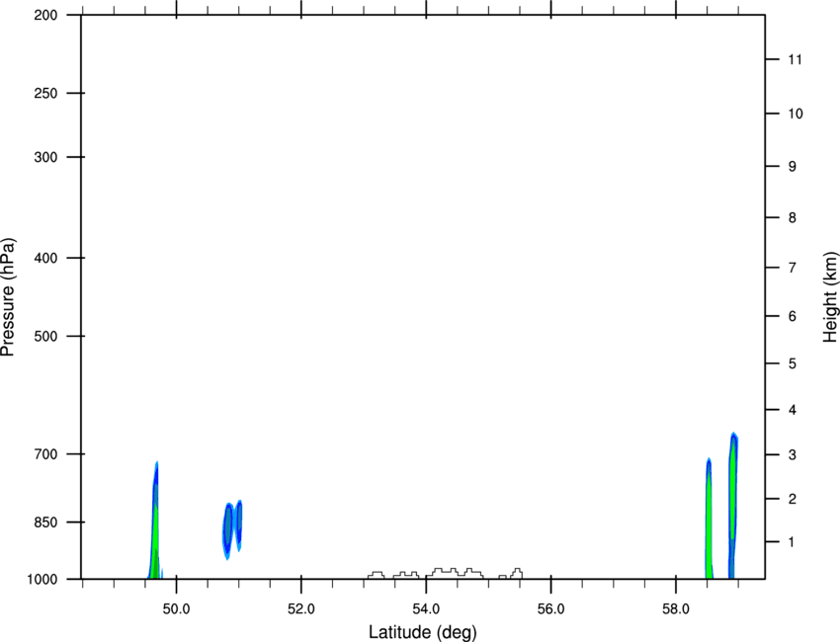
Task: Select the 400 pressure tick label
Action: click(45, 258)
